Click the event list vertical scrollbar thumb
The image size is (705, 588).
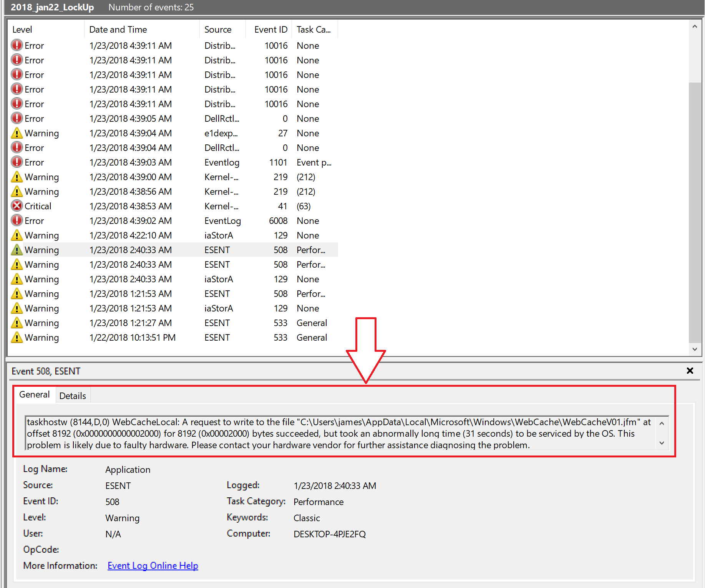click(695, 212)
